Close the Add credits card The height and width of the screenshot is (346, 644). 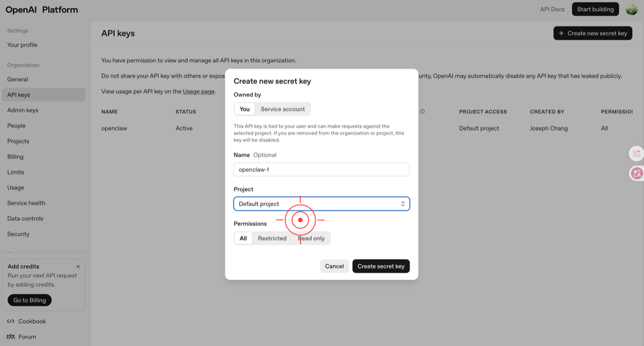coord(78,266)
